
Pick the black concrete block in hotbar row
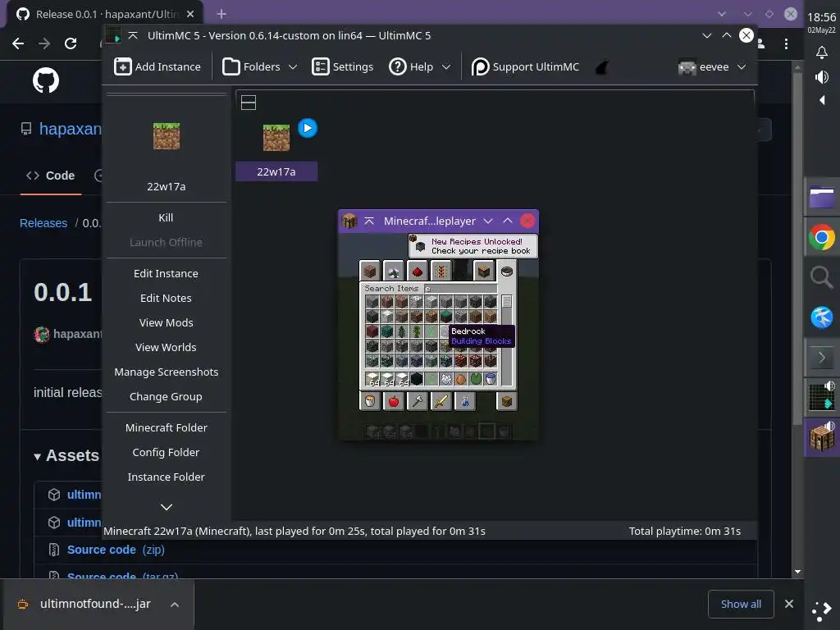pos(417,379)
